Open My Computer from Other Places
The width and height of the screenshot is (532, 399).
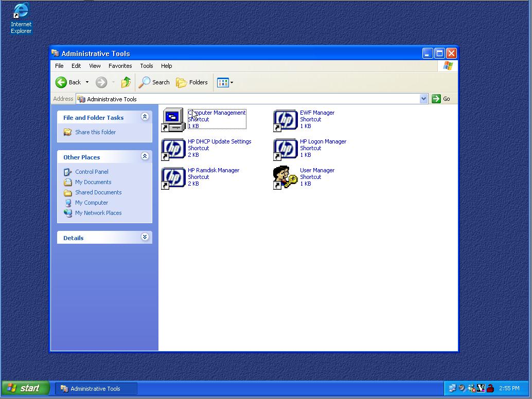86,203
